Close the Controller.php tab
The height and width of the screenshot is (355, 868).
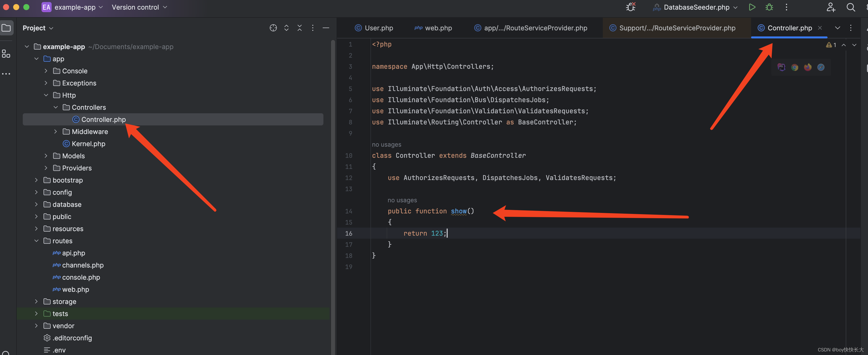click(820, 28)
